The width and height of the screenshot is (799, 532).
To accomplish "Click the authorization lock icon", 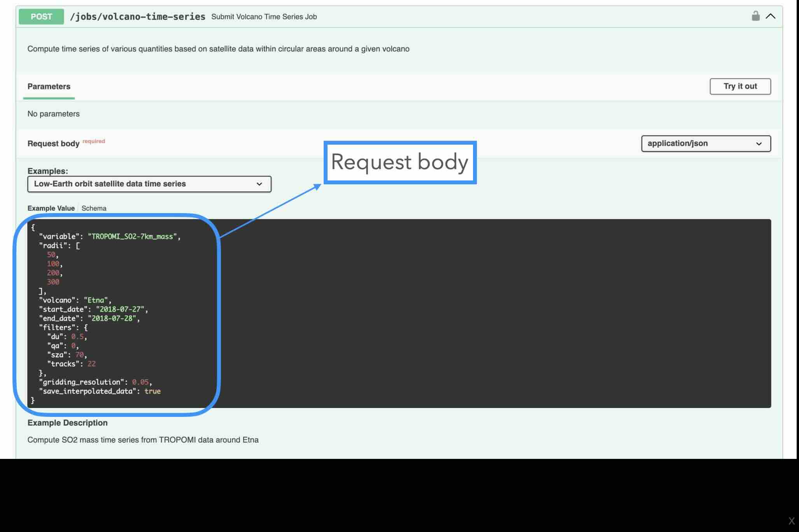I will [755, 16].
